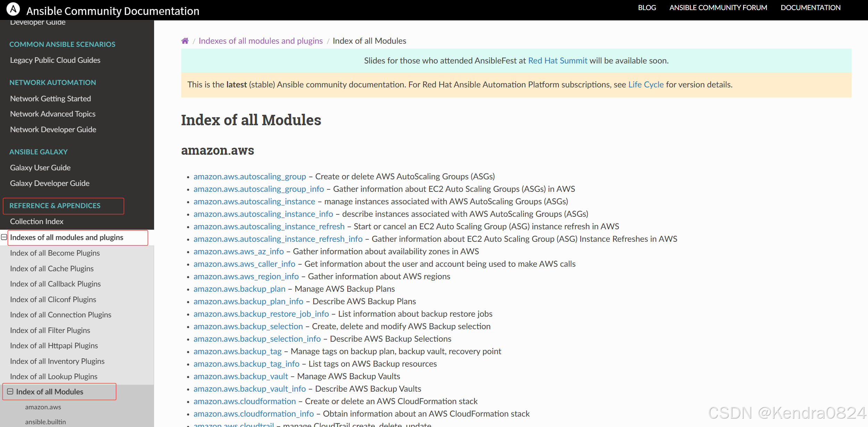Open the Life Cycle link

[646, 85]
